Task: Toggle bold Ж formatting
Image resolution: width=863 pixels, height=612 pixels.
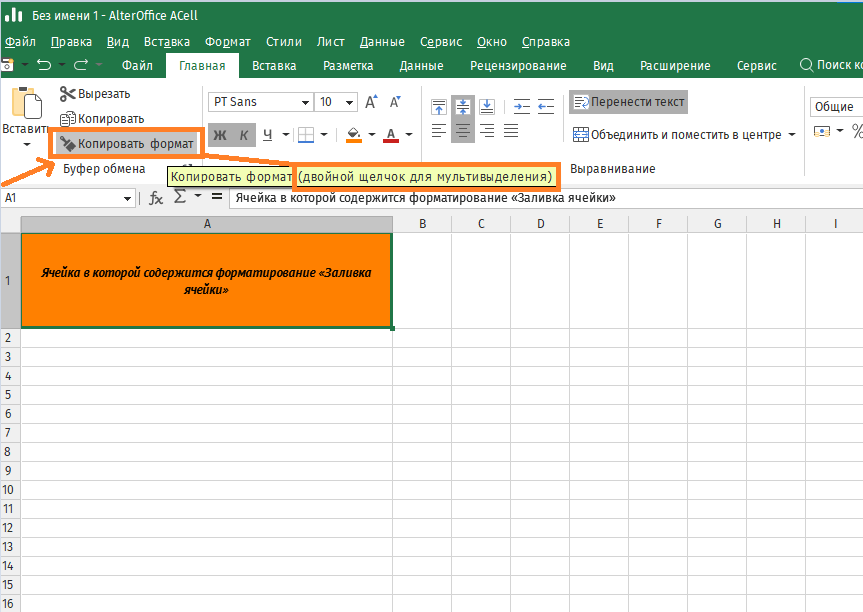Action: pos(220,135)
